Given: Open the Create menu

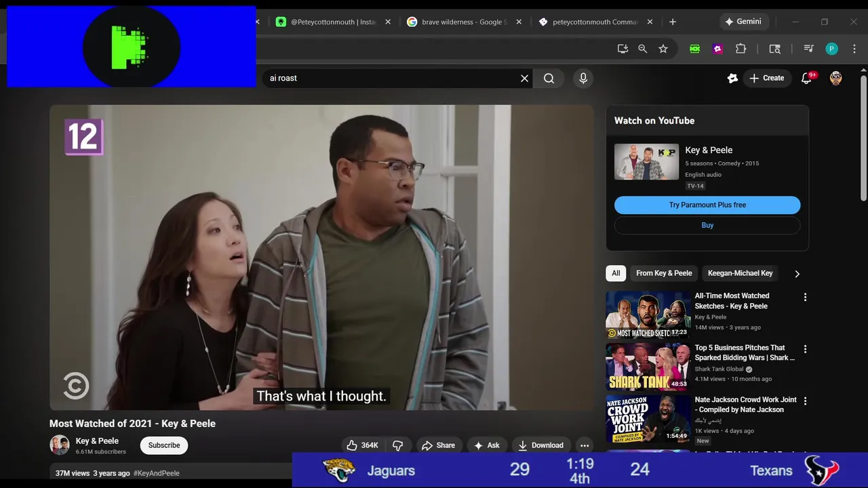Looking at the screenshot, I should 767,78.
